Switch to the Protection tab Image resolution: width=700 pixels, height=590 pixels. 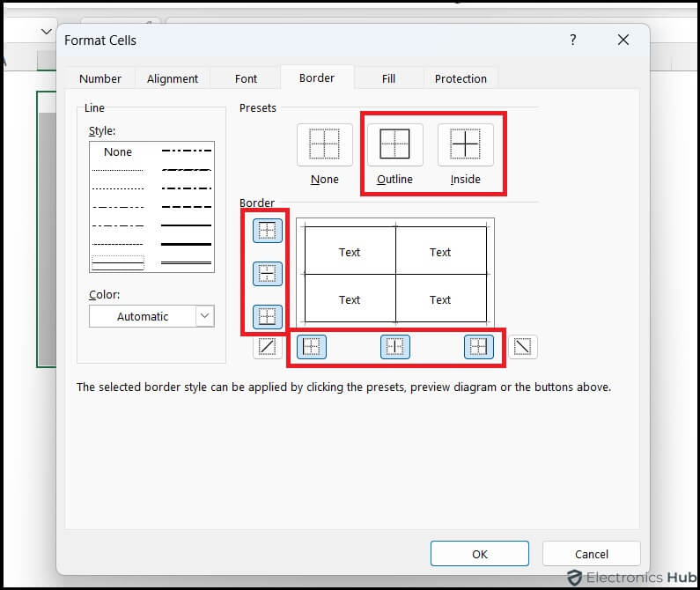[461, 78]
